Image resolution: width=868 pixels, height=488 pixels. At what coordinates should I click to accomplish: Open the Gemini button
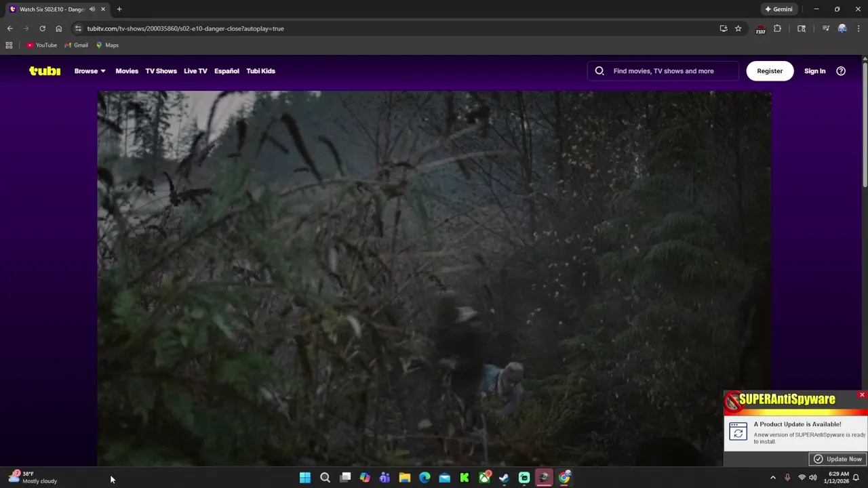pos(778,9)
